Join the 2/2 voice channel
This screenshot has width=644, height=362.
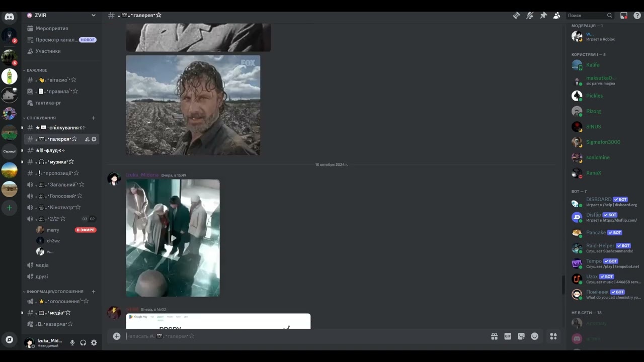pos(61,219)
